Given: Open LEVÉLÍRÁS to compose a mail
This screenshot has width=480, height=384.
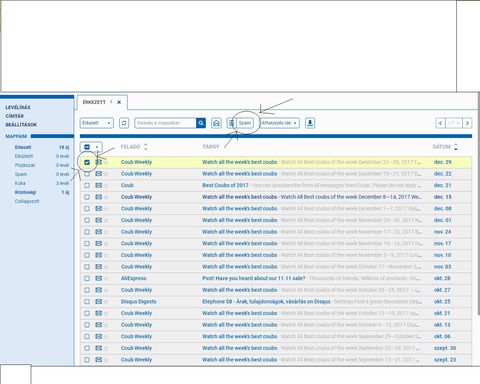Looking at the screenshot, I should [18, 107].
